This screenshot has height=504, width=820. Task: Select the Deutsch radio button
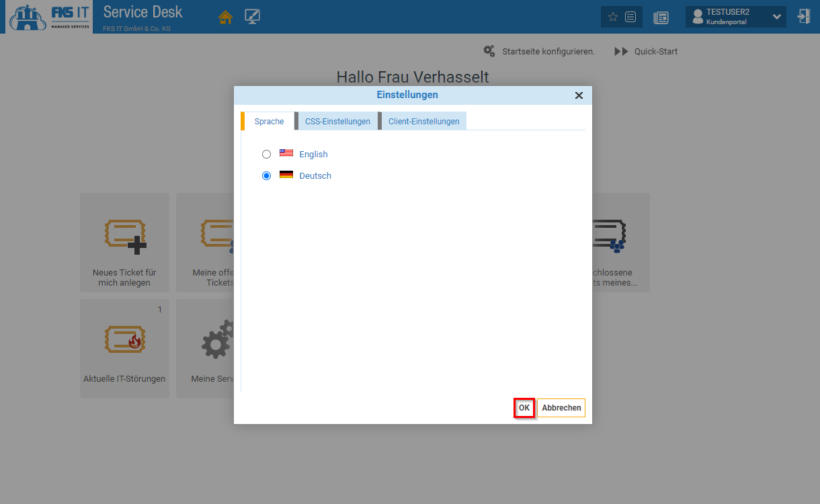coord(267,176)
